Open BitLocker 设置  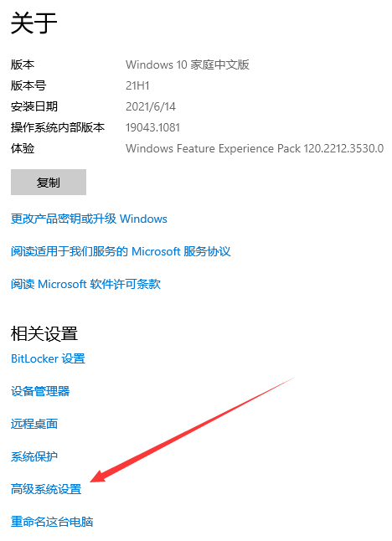click(48, 358)
